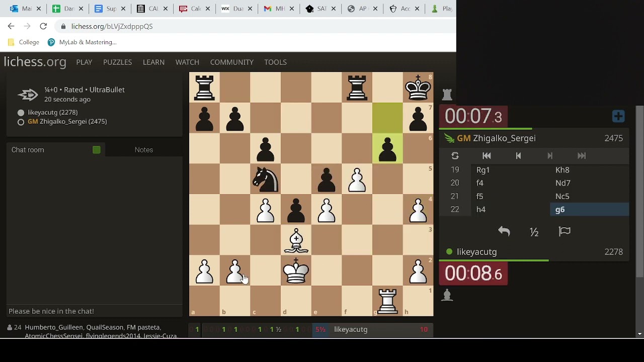Select move h4 in move list
The height and width of the screenshot is (362, 644).
tap(511, 210)
